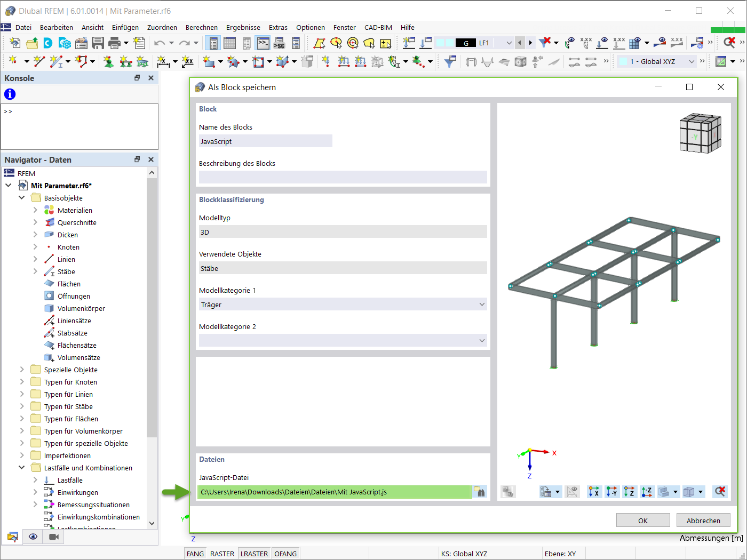Toggle the RASTER status button
The image size is (747, 560).
[222, 554]
